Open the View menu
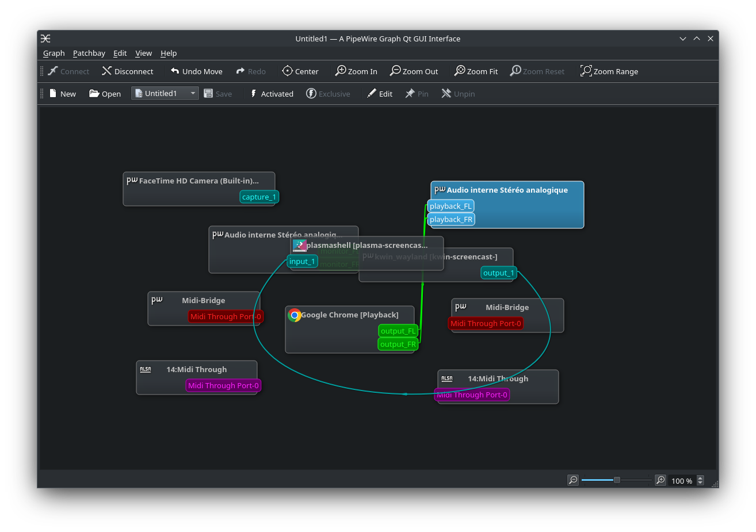The height and width of the screenshot is (532, 756). click(x=144, y=53)
